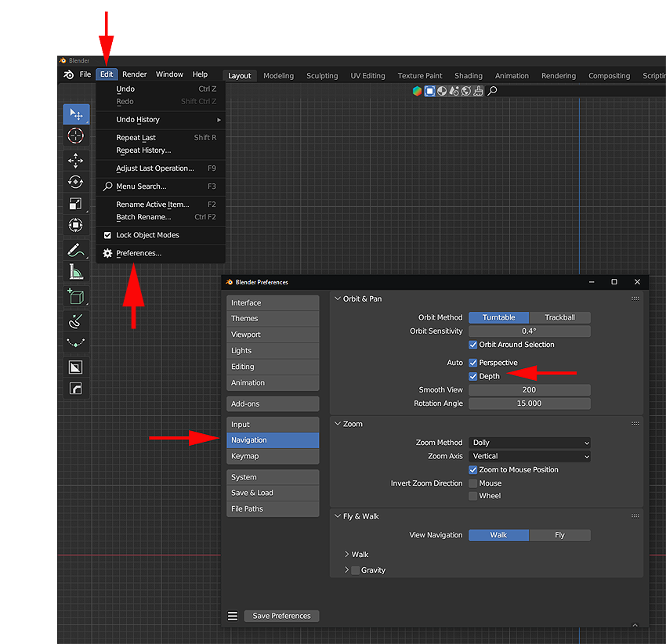Uncheck the Auto Depth checkbox
Viewport: 666px width, 644px height.
coord(472,376)
